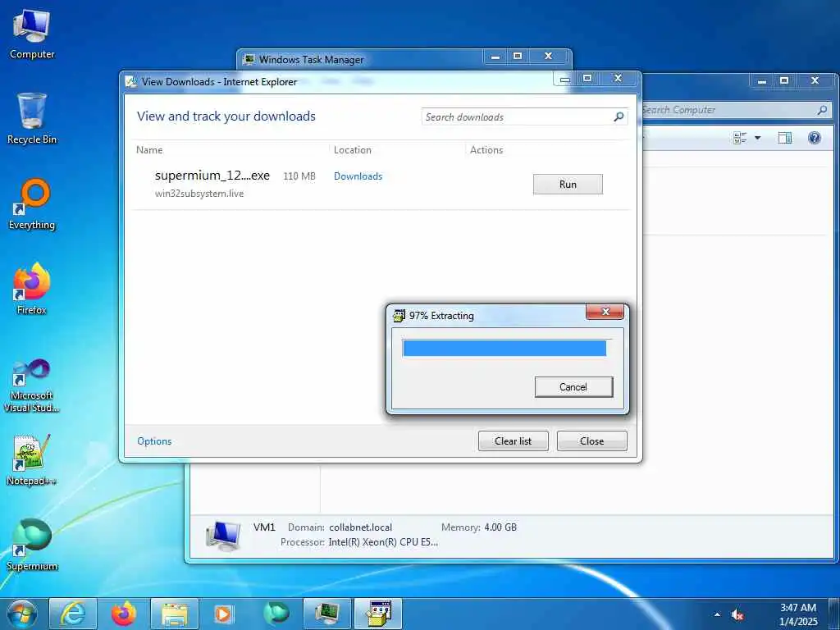Click the Intel(R) Xeon(R) processor value

tap(383, 542)
